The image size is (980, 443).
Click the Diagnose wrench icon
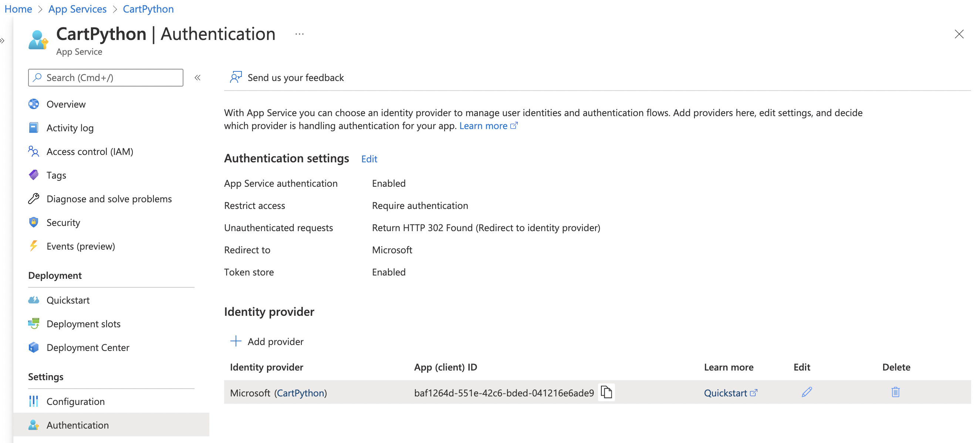point(34,199)
